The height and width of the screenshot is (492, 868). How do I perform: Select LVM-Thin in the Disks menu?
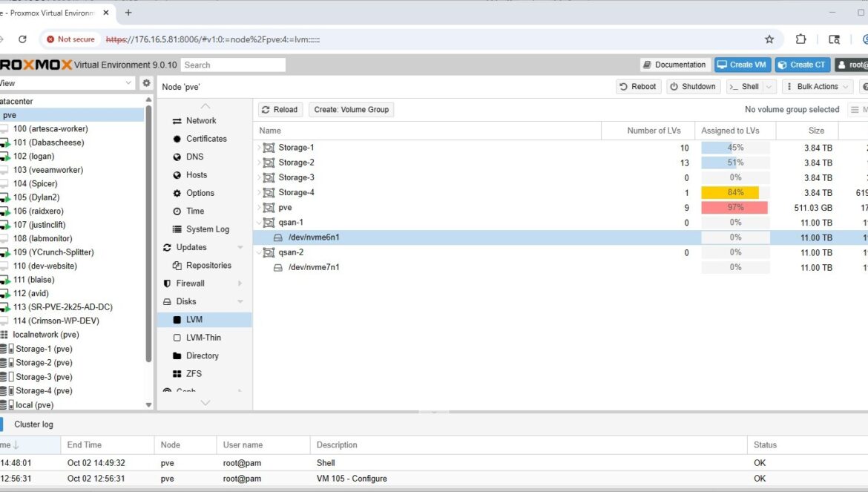click(203, 338)
